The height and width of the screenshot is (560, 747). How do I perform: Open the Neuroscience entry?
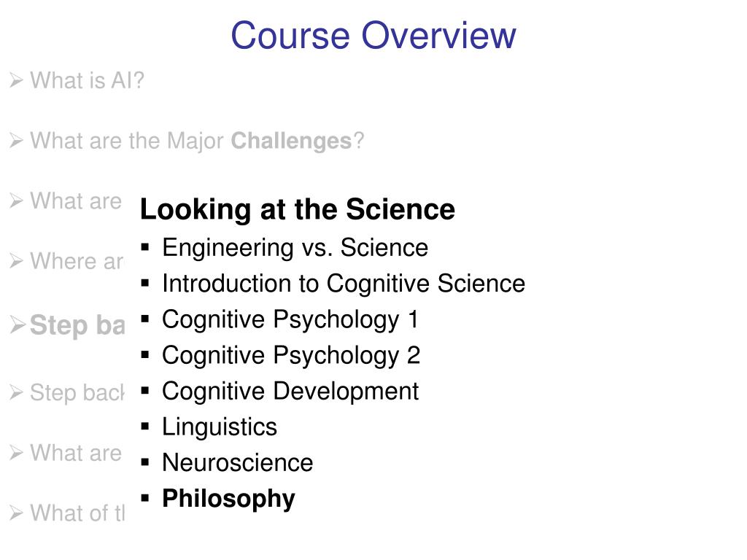(x=238, y=463)
